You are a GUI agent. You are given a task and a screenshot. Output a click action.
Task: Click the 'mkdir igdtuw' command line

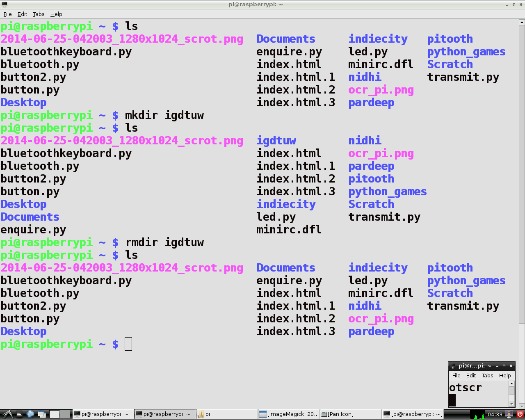[164, 115]
